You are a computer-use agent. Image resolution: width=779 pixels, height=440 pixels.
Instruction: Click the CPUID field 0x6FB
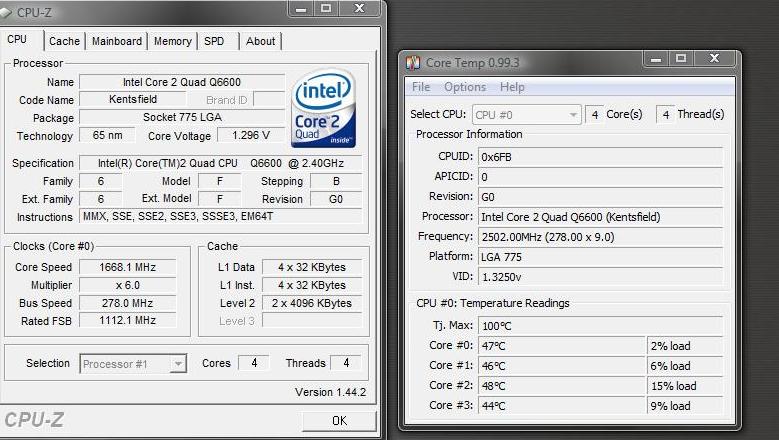tap(600, 157)
